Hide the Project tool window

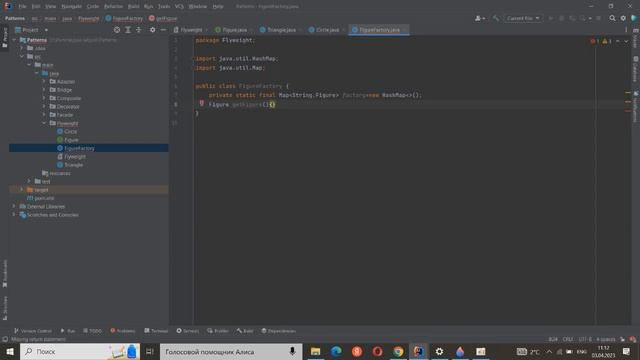coord(163,30)
